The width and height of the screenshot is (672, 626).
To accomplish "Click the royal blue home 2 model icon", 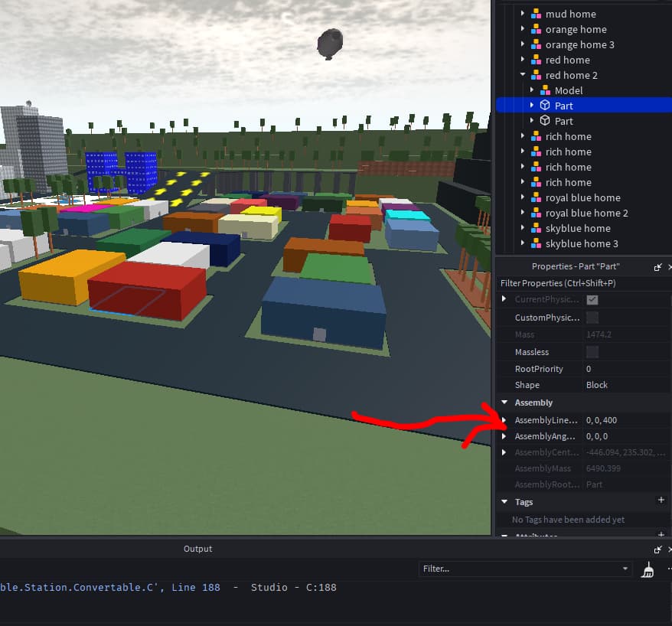I will coord(536,213).
